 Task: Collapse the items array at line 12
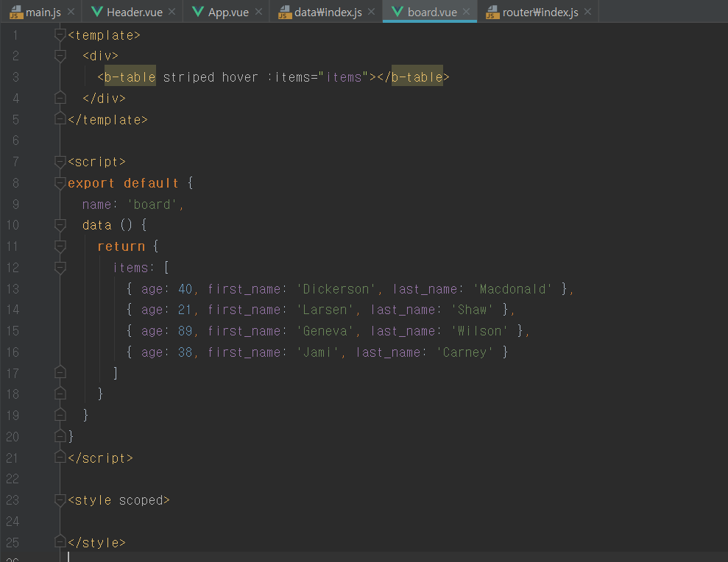60,267
